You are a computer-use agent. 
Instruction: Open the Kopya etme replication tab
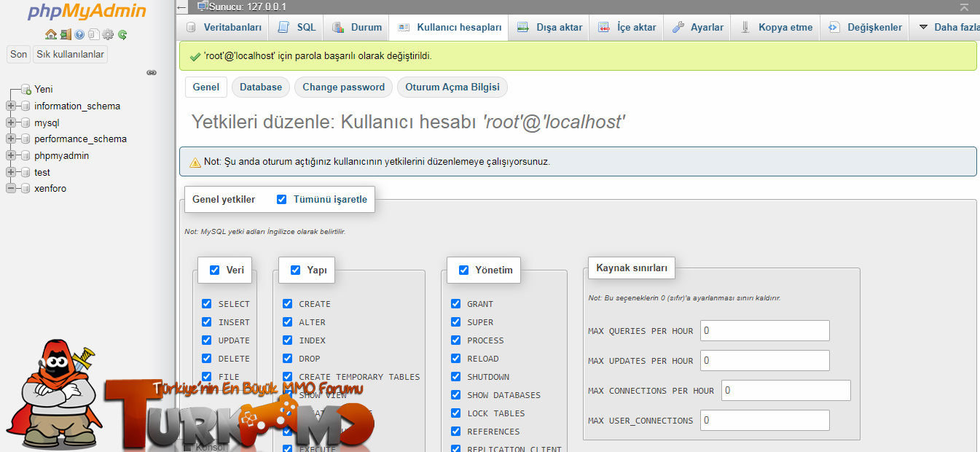776,27
